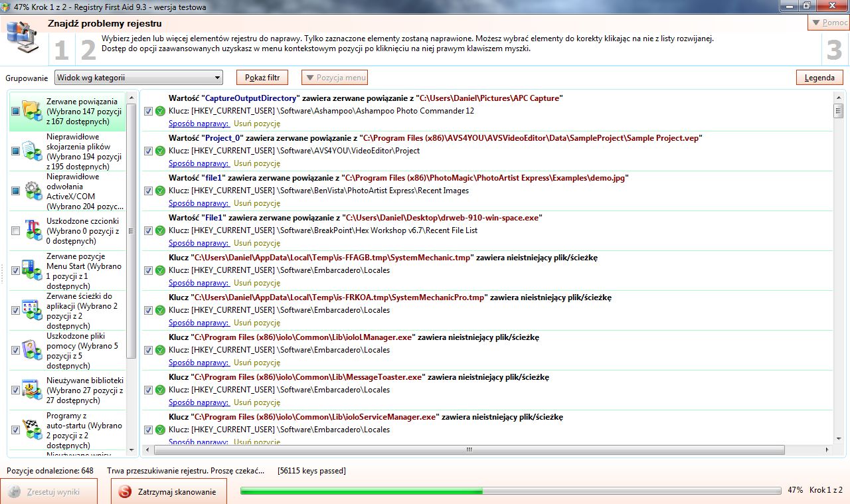
Task: Click green status icon of ioloServiceManager.exe entry
Action: click(x=160, y=430)
